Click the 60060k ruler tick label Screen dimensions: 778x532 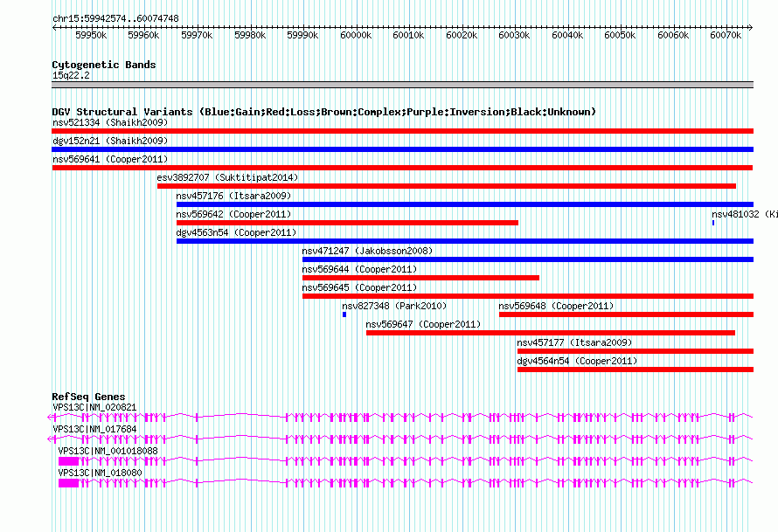pyautogui.click(x=673, y=35)
